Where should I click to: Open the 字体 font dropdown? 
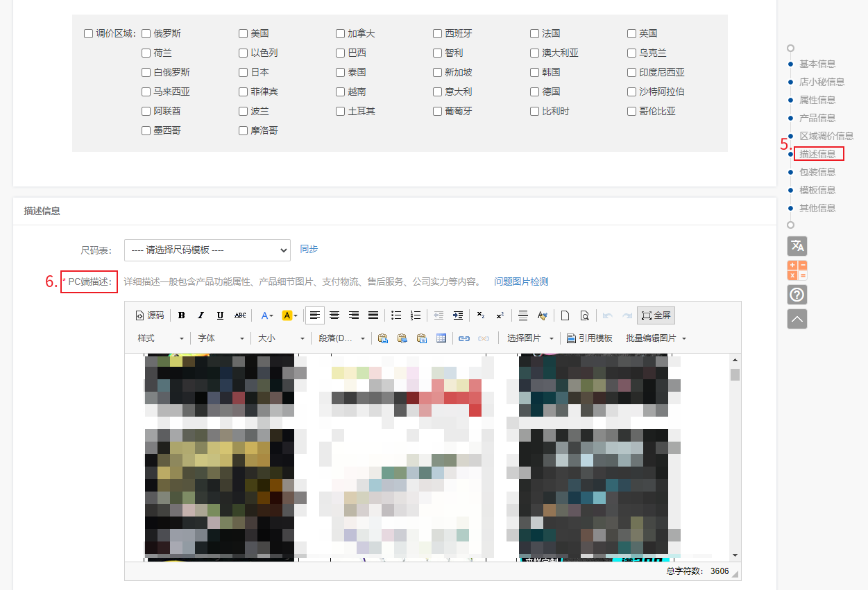point(221,338)
